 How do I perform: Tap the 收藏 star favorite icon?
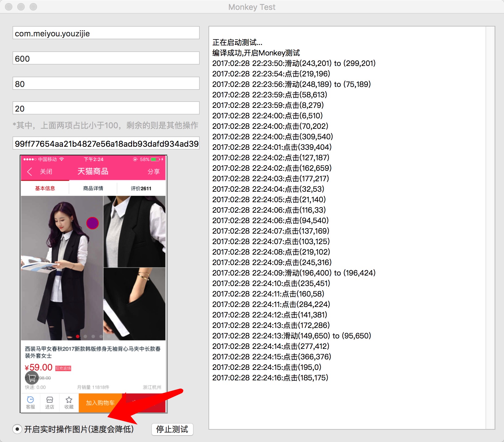[69, 403]
